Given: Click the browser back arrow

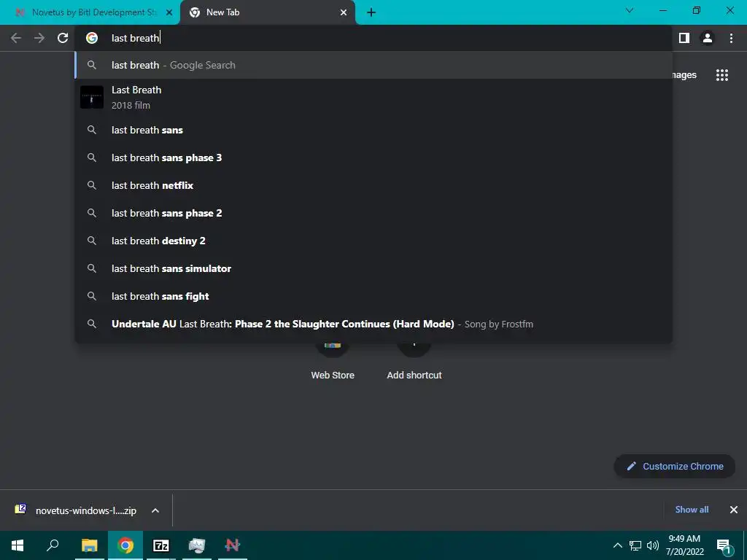Looking at the screenshot, I should (16, 38).
